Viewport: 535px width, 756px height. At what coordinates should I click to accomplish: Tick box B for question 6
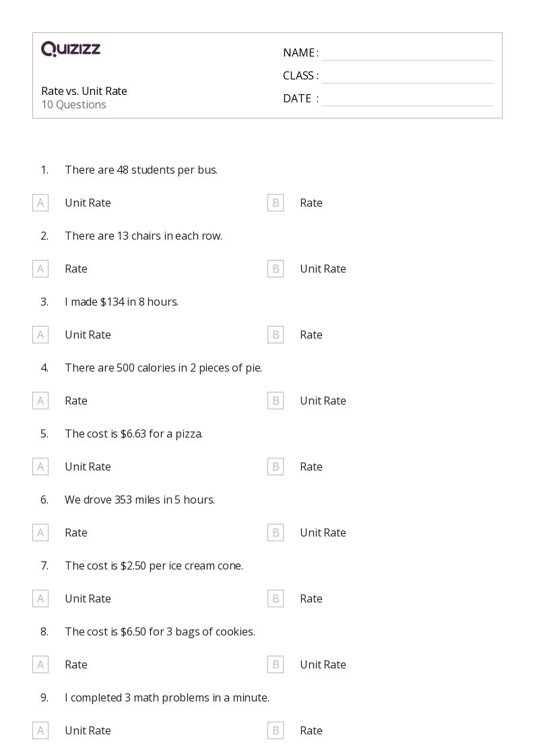pos(276,532)
